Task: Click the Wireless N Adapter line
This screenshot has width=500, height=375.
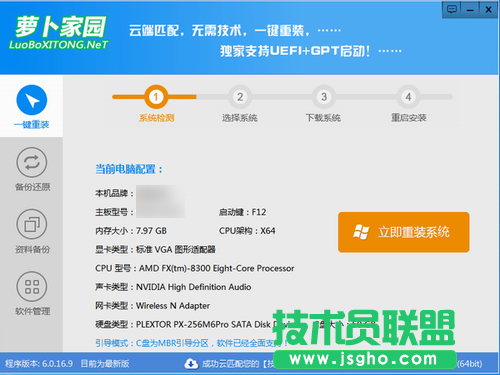Action: (152, 306)
